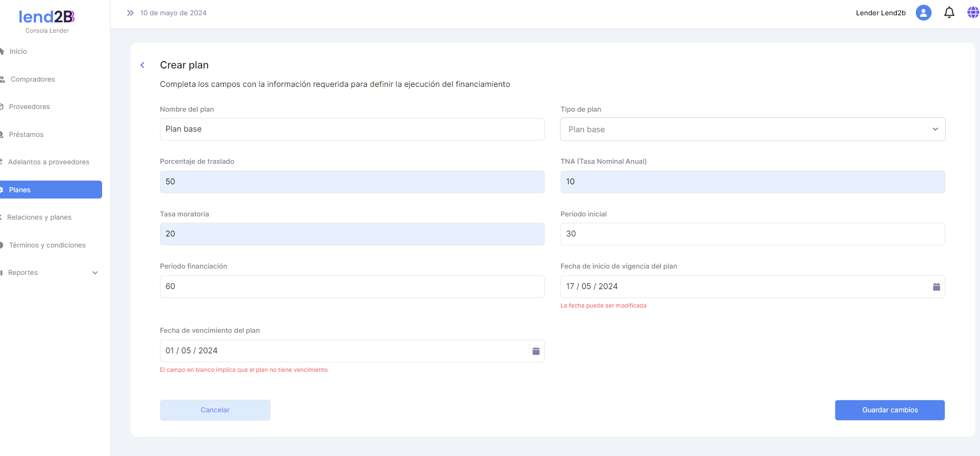This screenshot has width=980, height=456.
Task: Click the Período financiación input
Action: coord(352,286)
